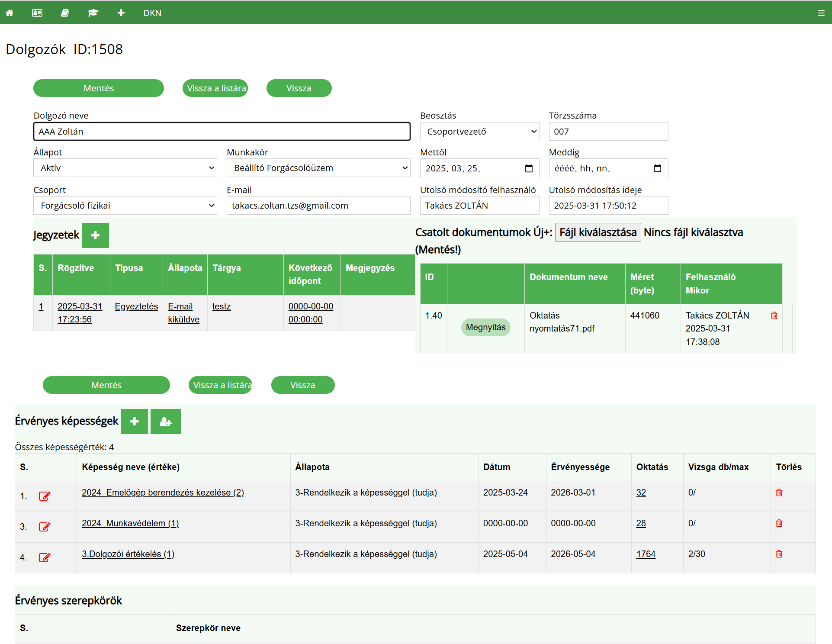This screenshot has height=644, width=832.
Task: Expand the Munkakör dropdown
Action: [x=318, y=168]
